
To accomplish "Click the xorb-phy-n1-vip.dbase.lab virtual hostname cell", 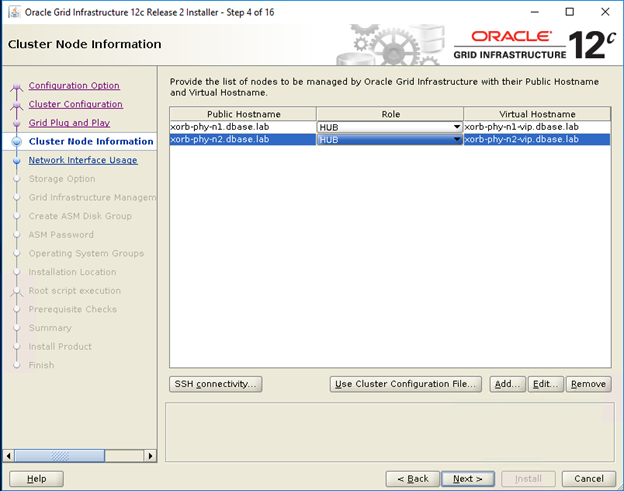I will (537, 127).
